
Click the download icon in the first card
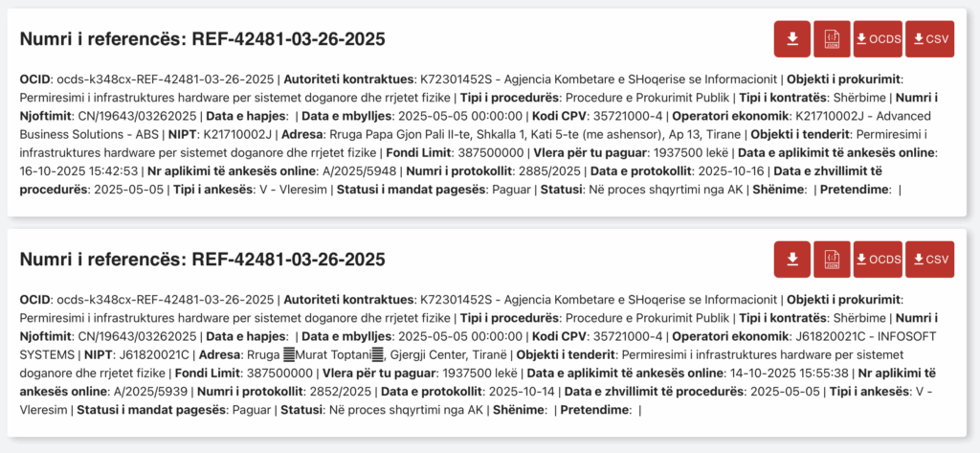pos(791,39)
